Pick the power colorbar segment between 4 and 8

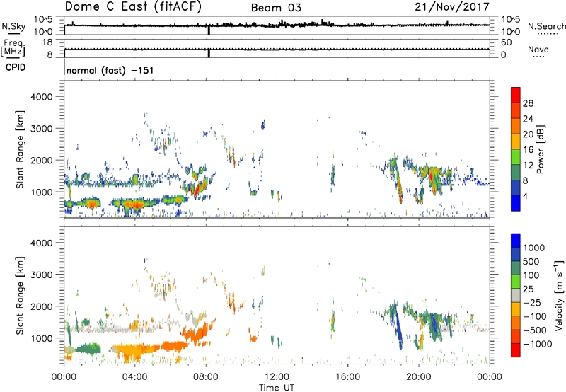(x=516, y=188)
